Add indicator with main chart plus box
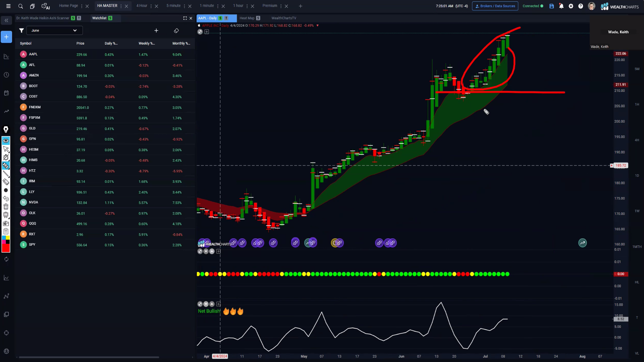This screenshot has height=362, width=644. (207, 32)
